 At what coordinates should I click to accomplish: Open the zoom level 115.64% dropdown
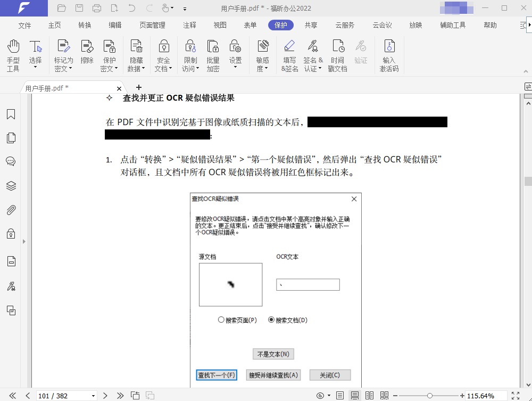501,396
